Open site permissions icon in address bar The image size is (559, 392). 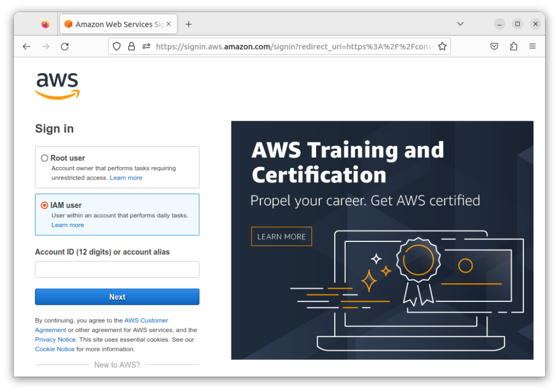pyautogui.click(x=146, y=46)
